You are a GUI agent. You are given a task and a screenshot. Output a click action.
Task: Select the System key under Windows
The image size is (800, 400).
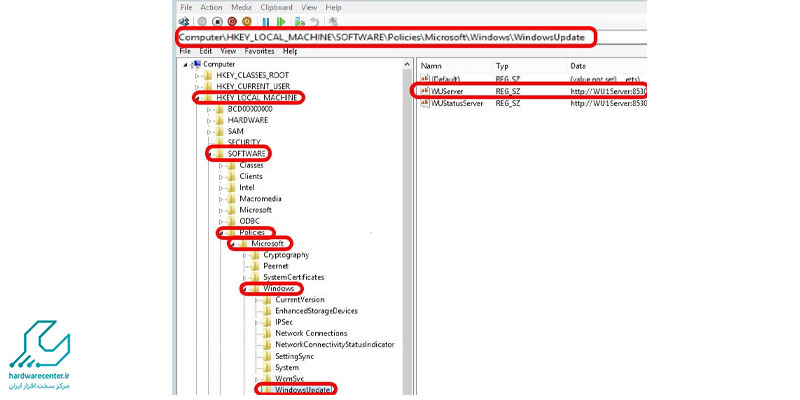pos(287,367)
